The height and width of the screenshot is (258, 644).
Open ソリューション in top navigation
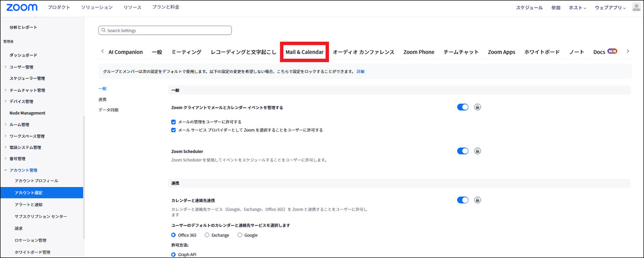click(96, 8)
